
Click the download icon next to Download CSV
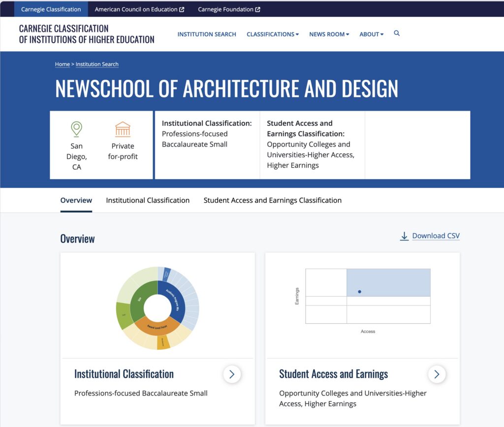[404, 236]
